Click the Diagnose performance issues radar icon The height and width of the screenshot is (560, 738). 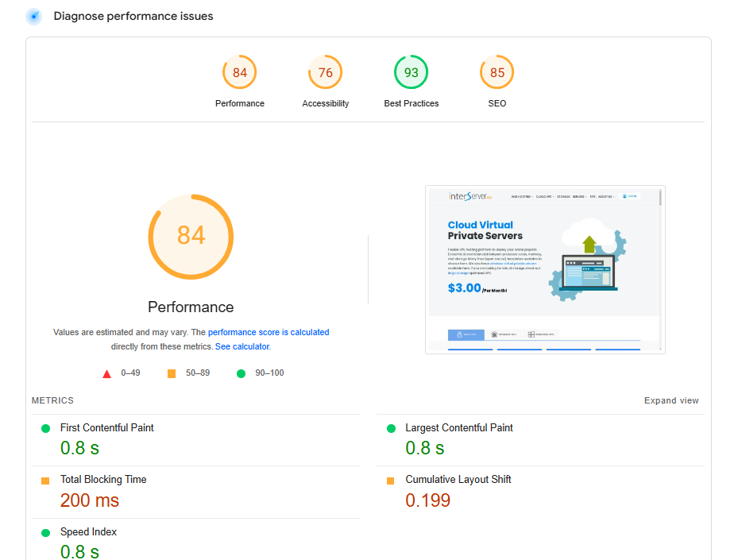pyautogui.click(x=34, y=17)
